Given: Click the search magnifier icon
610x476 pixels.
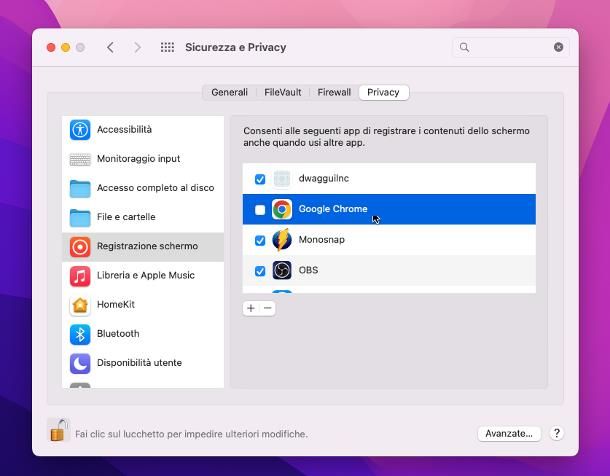Looking at the screenshot, I should click(x=464, y=47).
